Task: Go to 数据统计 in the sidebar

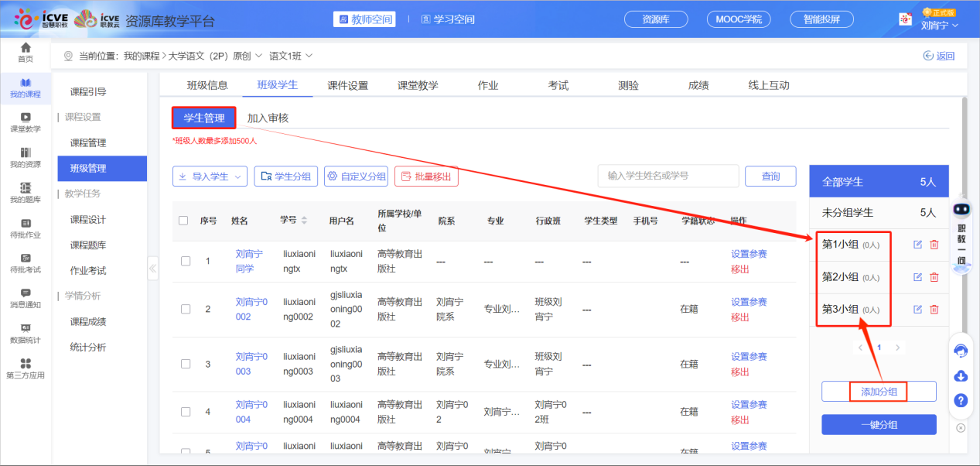Action: pos(26,334)
